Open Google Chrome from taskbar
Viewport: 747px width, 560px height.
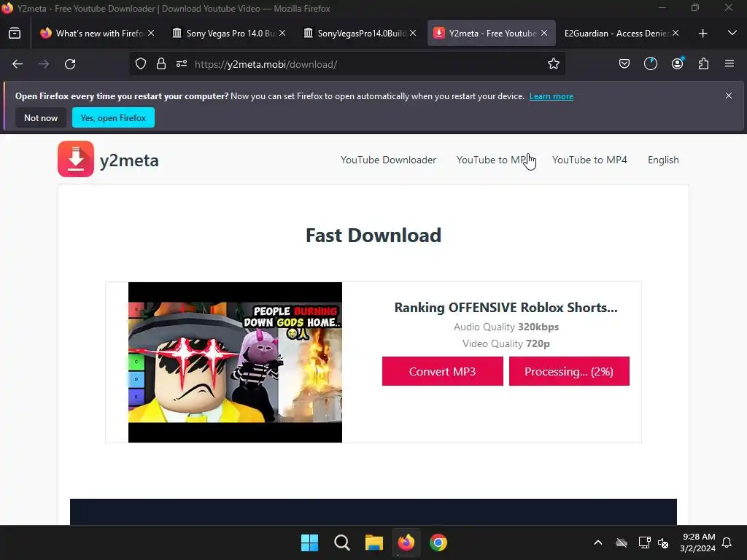click(438, 542)
